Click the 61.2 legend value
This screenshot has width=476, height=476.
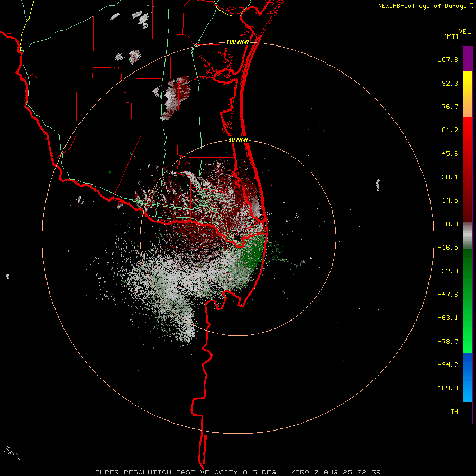(x=450, y=130)
